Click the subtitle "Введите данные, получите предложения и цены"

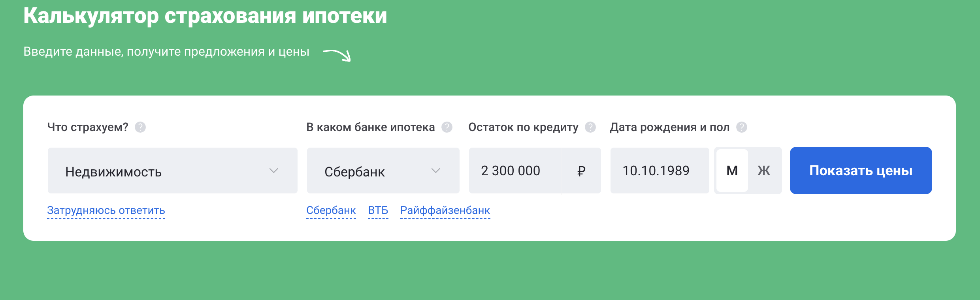(166, 52)
